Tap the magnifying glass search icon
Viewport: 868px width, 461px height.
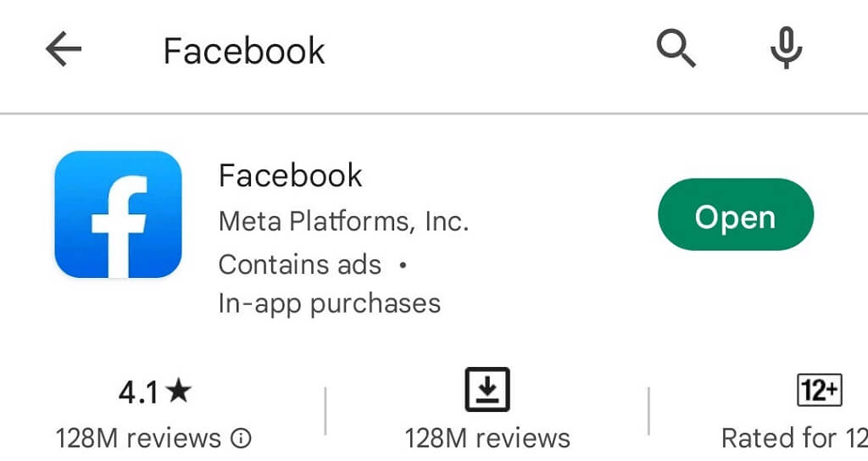pyautogui.click(x=676, y=49)
